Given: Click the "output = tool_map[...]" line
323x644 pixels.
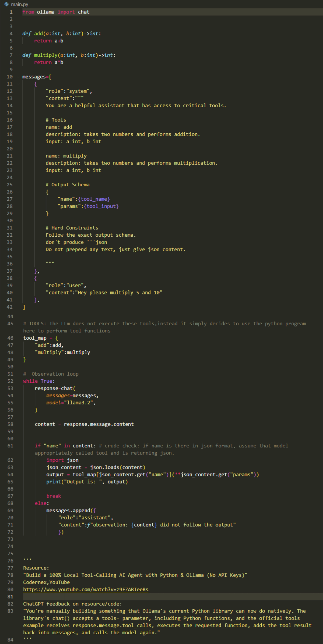Looking at the screenshot, I should point(153,475).
